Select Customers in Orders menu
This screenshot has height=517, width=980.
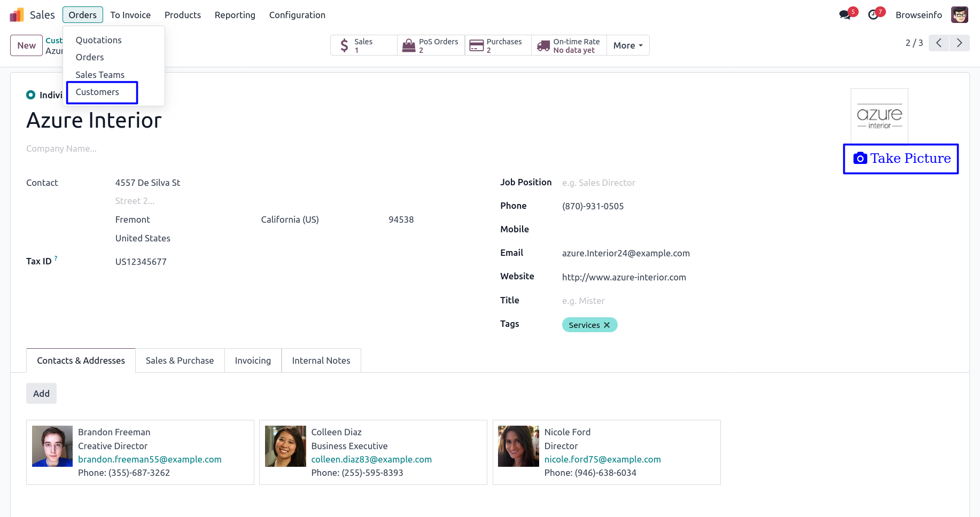97,92
